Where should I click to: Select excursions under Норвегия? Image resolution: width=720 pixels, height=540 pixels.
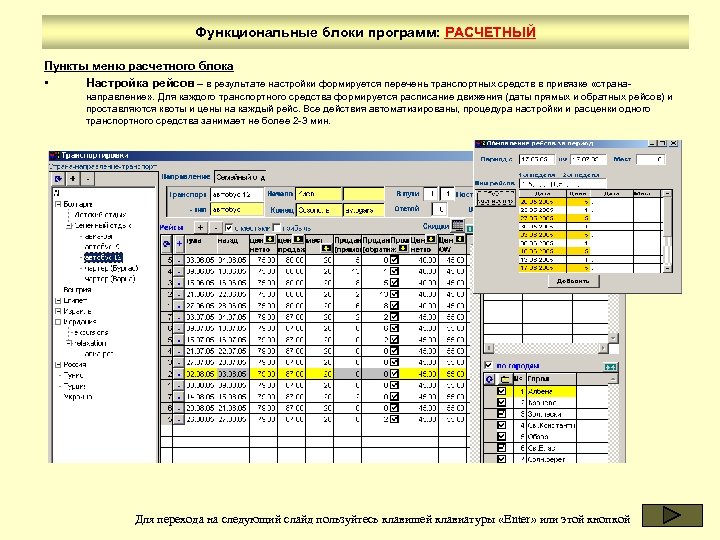point(91,332)
